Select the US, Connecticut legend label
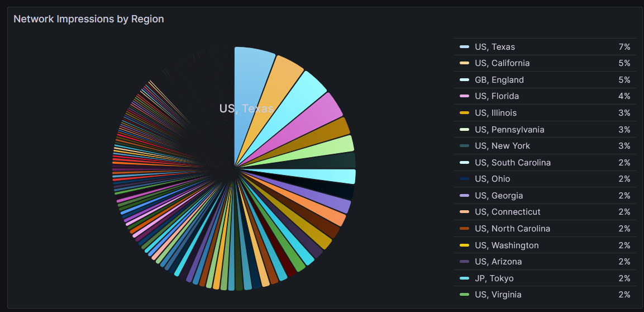This screenshot has width=644, height=312. point(507,212)
